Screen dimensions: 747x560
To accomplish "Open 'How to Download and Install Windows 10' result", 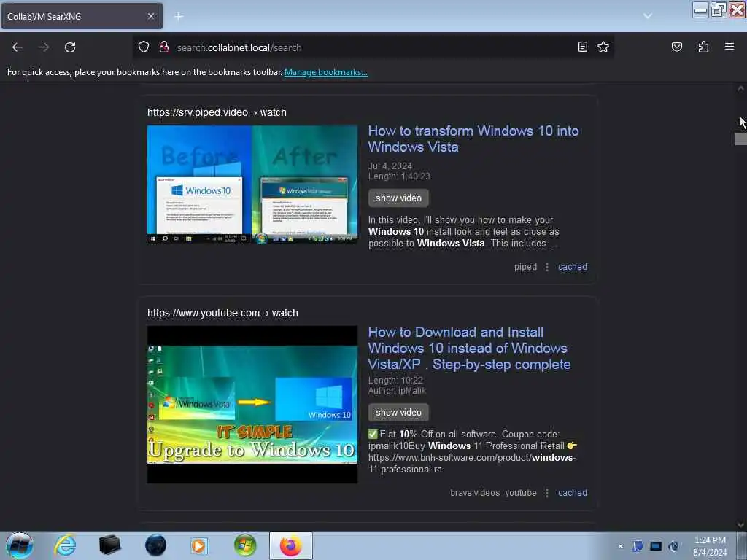I will coord(469,348).
